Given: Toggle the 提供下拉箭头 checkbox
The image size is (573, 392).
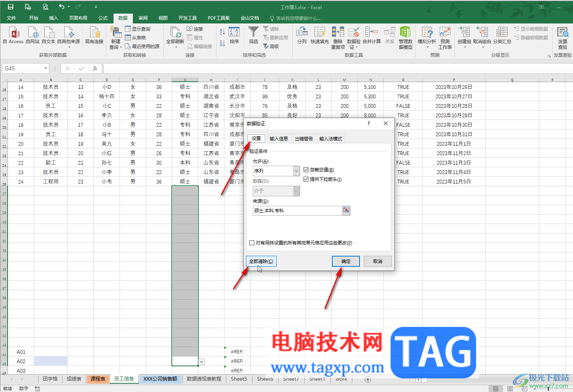Looking at the screenshot, I should 306,179.
